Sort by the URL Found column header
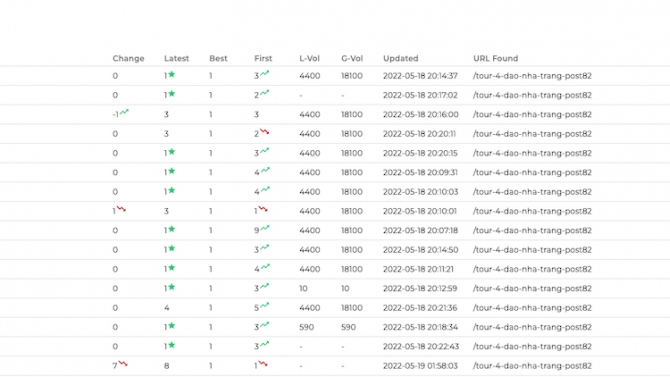This screenshot has height=377, width=670. [496, 58]
